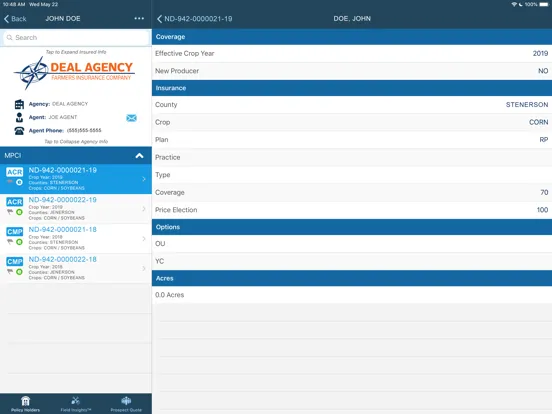552x414 pixels.
Task: Switch to Policy Holders tab
Action: tap(25, 404)
